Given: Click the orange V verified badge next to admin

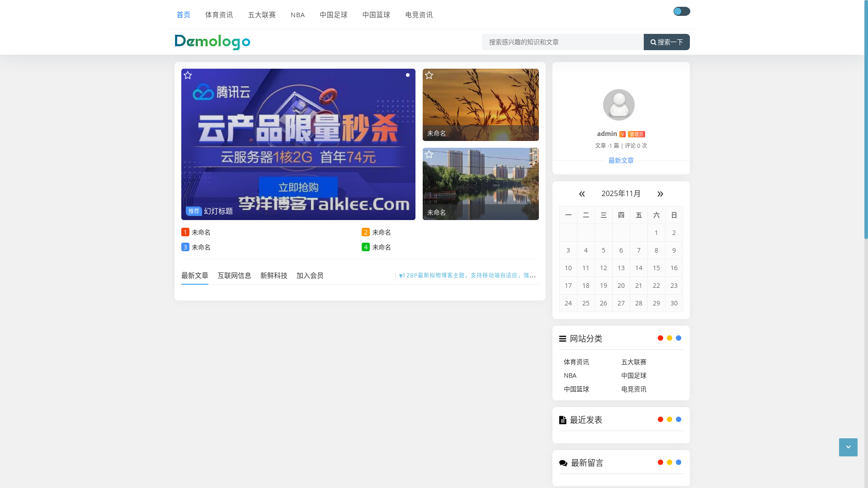Looking at the screenshot, I should (x=623, y=134).
